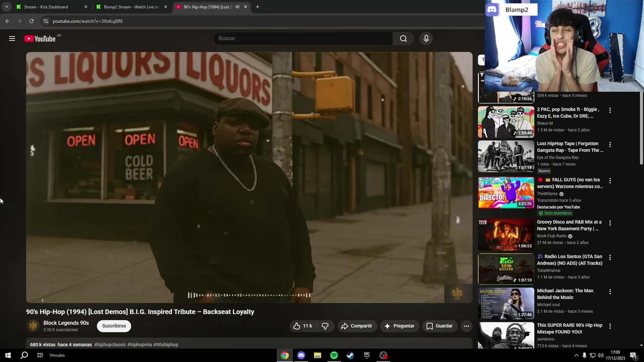Switch to the Blamp2 Stream tab
This screenshot has width=644, height=362.
pyautogui.click(x=131, y=7)
